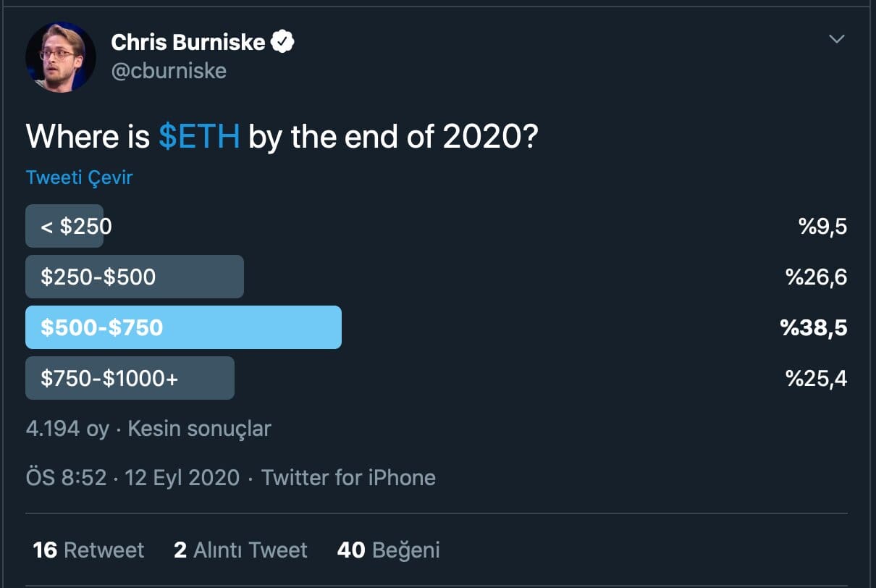Open the tweet options chevron menu
This screenshot has height=588, width=876.
tap(836, 39)
